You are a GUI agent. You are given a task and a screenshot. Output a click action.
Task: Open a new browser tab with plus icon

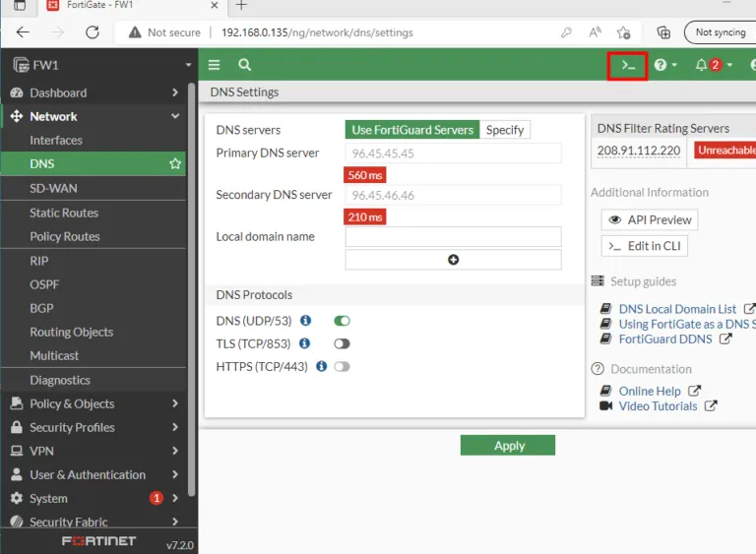point(241,5)
